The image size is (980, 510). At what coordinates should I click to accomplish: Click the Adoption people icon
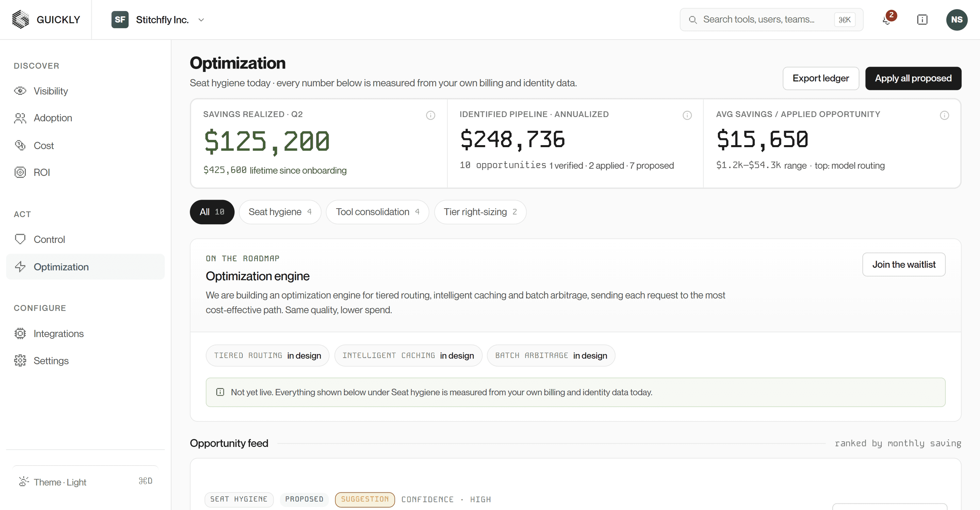point(20,118)
